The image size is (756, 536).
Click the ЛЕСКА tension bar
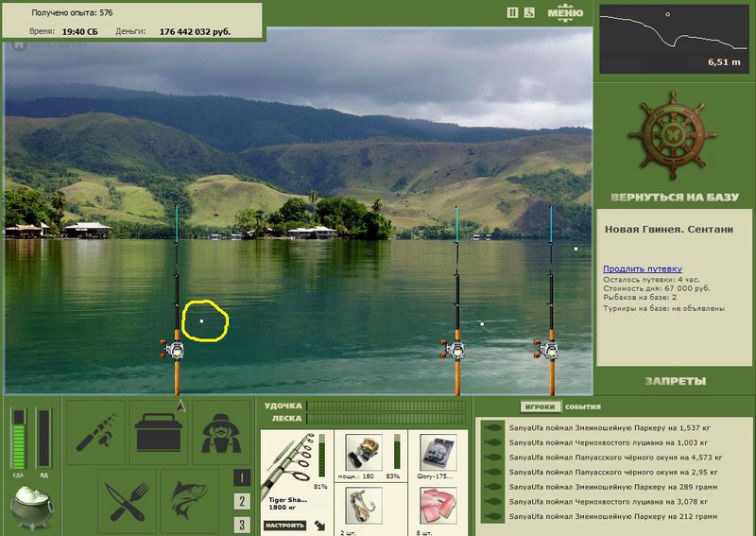pyautogui.click(x=386, y=418)
